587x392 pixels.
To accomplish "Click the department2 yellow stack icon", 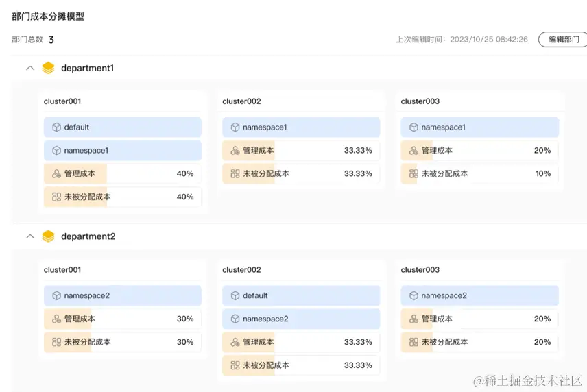I will coord(48,236).
